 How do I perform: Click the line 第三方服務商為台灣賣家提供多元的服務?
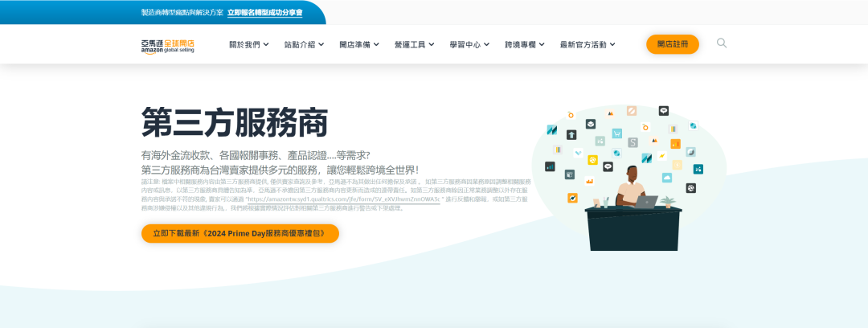point(280,170)
